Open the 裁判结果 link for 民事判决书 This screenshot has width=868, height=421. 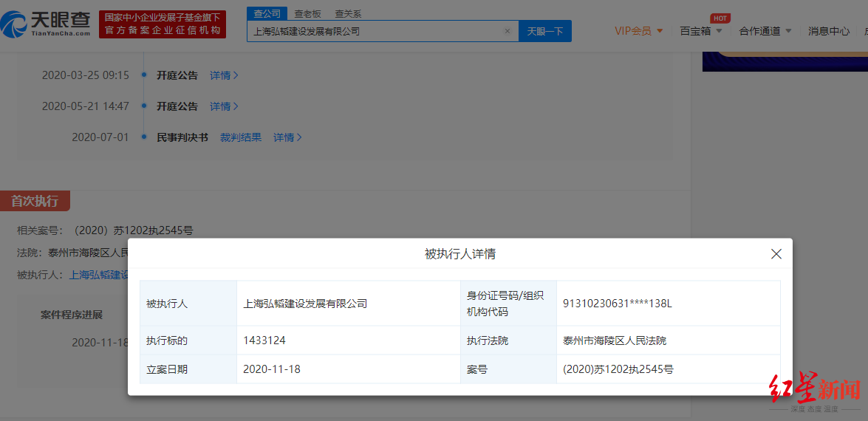pos(241,137)
